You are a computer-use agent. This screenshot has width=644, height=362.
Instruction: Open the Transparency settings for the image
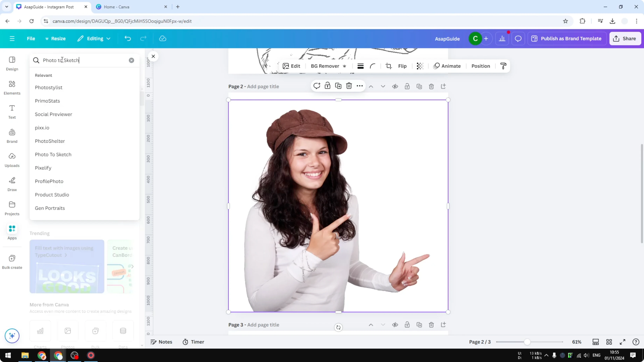[420, 66]
